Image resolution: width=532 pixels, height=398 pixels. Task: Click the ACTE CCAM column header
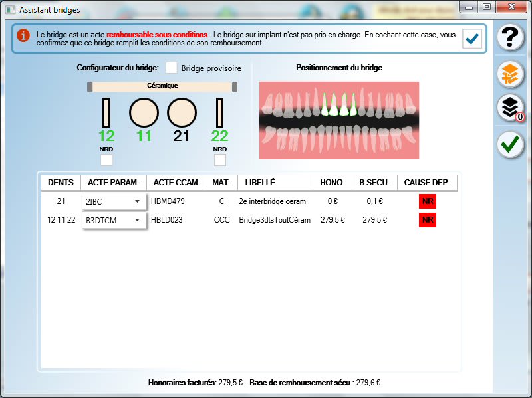pyautogui.click(x=176, y=182)
